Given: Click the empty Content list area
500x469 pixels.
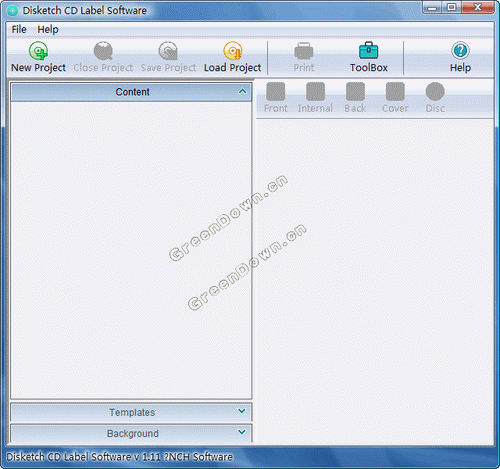Looking at the screenshot, I should tap(131, 250).
